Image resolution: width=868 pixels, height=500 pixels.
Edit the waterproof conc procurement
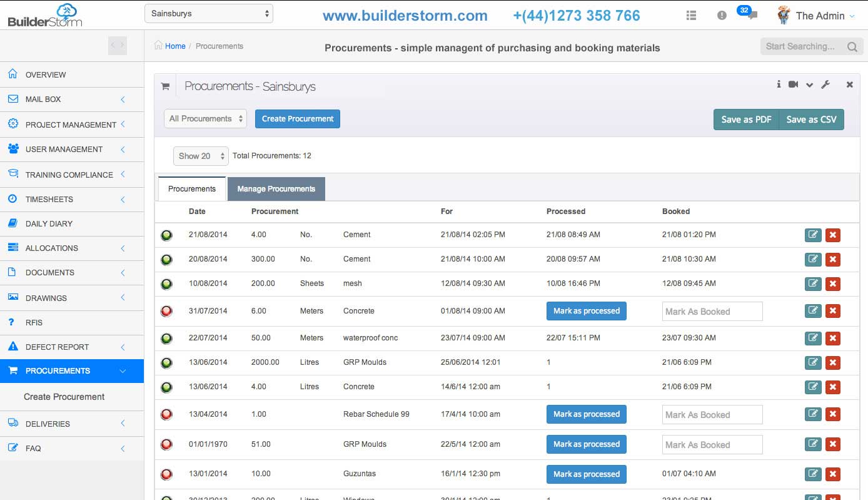[x=813, y=338]
